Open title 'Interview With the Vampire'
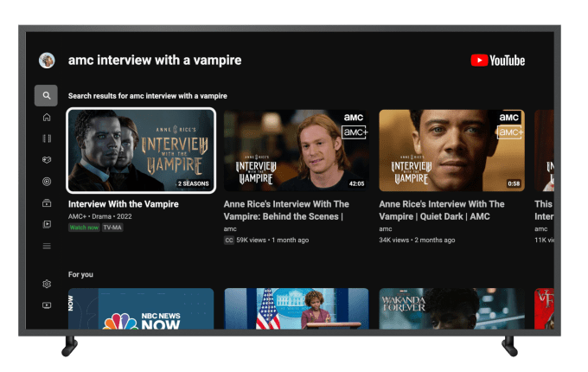 click(x=124, y=204)
